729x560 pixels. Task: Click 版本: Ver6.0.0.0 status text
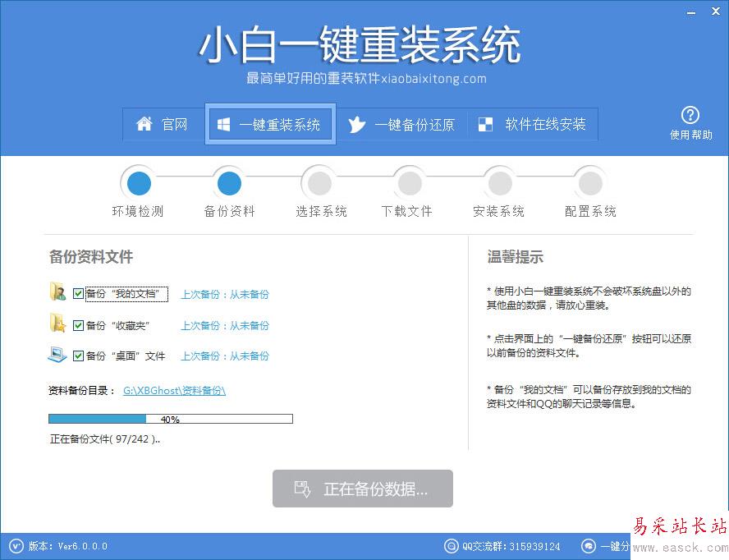tap(68, 546)
